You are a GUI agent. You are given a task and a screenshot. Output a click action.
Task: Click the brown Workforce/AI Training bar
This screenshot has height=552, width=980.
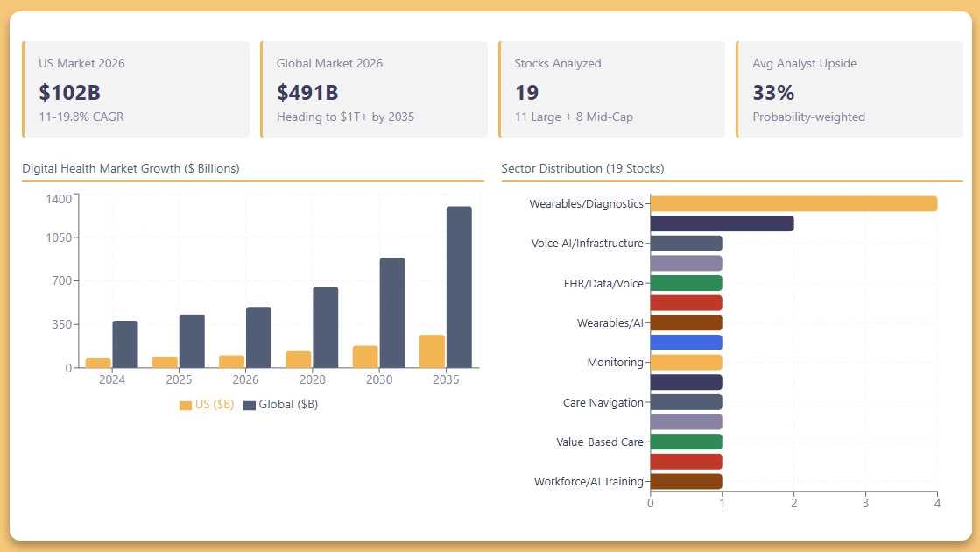[687, 481]
